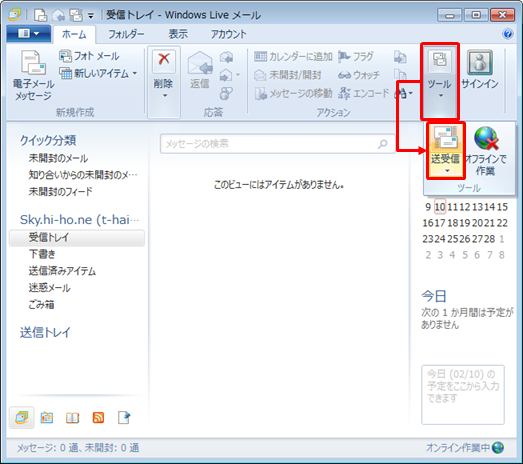
Task: Open the 下書き folder
Action: tap(42, 254)
